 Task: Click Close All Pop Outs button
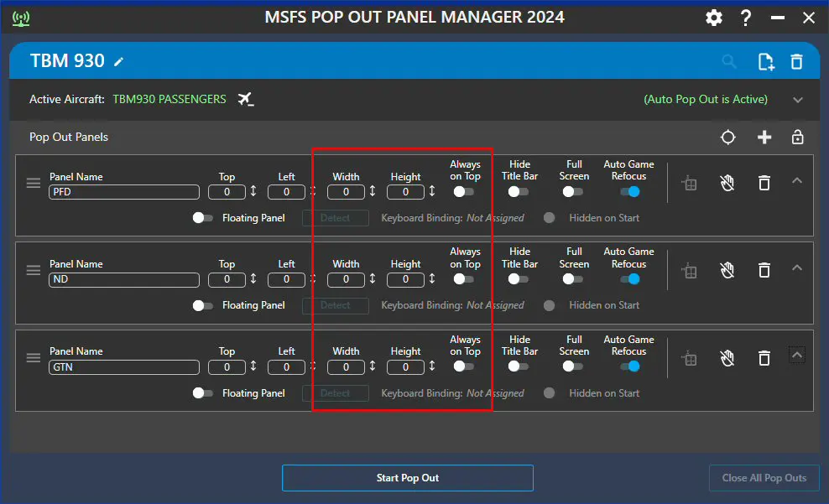tap(764, 478)
